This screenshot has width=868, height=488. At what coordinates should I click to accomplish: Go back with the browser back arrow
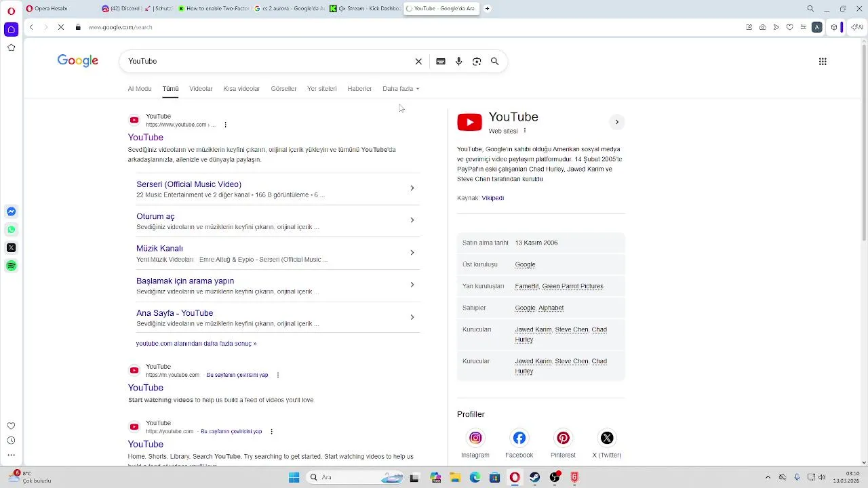pyautogui.click(x=31, y=27)
